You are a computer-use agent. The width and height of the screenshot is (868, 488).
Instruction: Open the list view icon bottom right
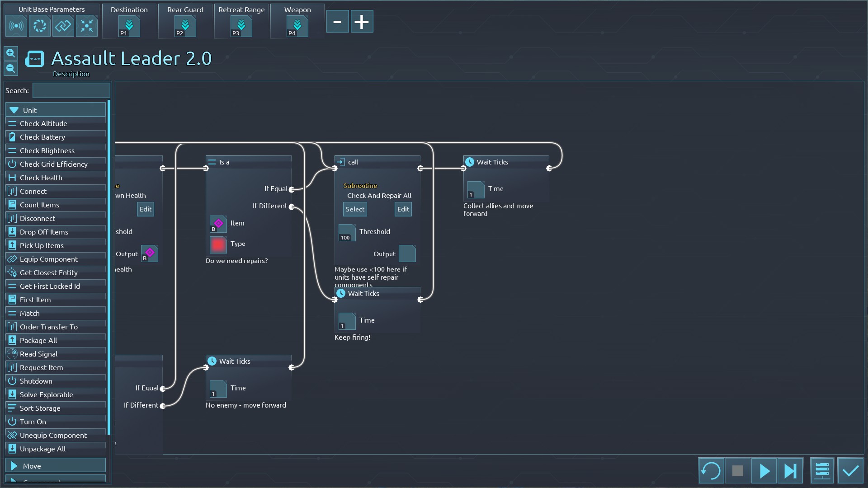pos(822,471)
